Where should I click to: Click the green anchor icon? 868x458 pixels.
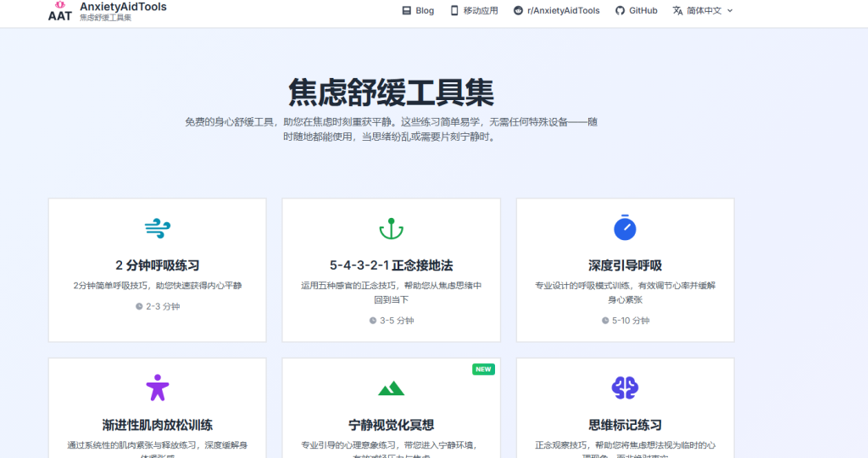point(391,228)
